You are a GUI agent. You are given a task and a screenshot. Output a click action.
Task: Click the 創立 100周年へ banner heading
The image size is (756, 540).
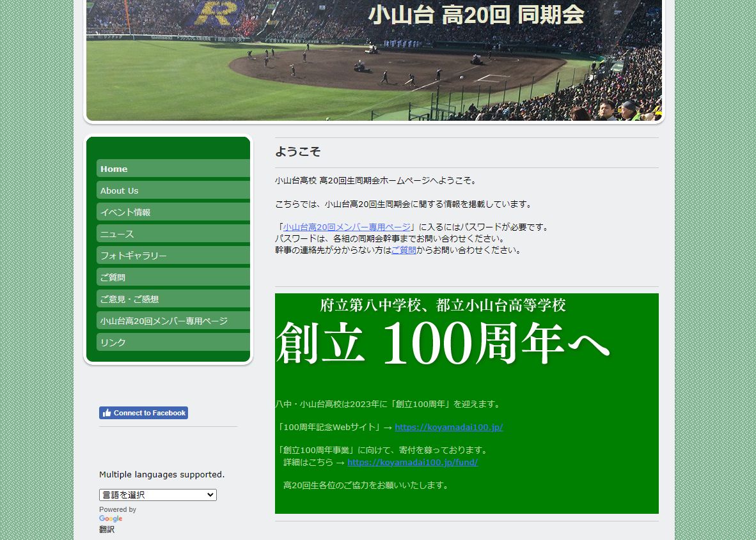pyautogui.click(x=443, y=344)
